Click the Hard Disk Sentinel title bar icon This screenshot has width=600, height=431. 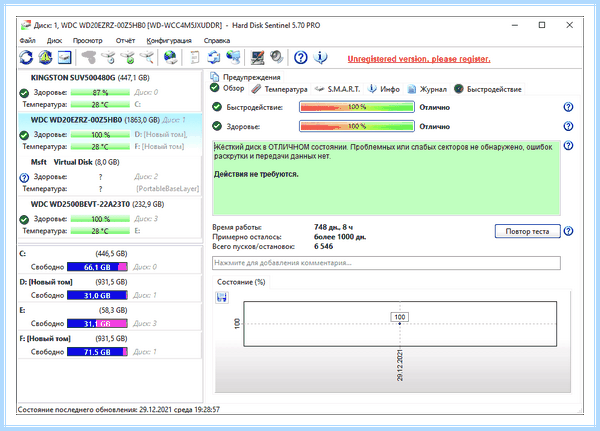coord(26,25)
